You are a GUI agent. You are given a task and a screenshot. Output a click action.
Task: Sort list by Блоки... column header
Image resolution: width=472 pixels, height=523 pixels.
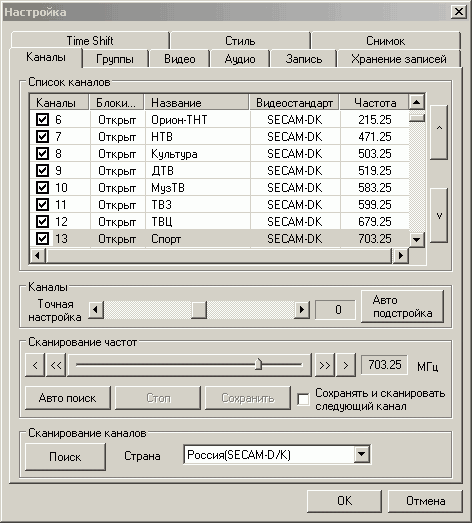pyautogui.click(x=116, y=102)
